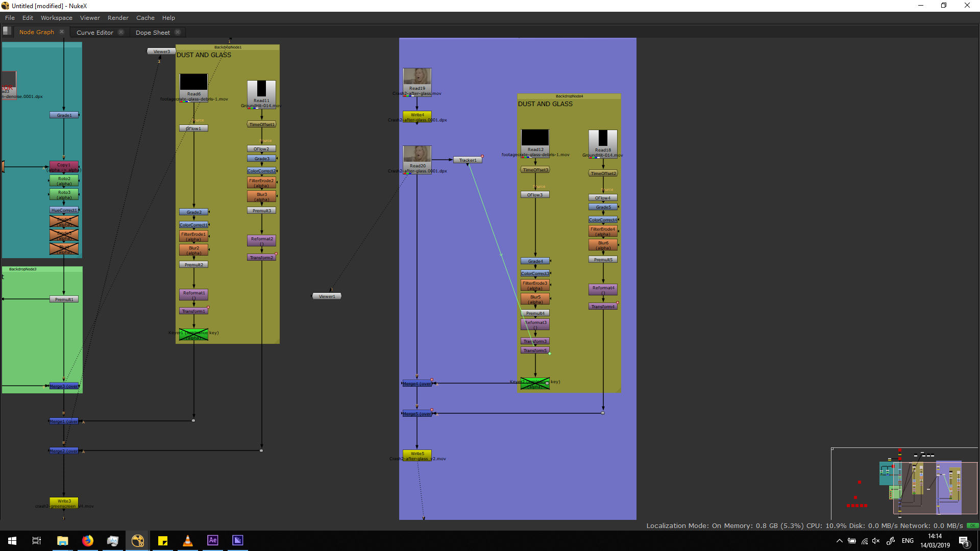The image size is (980, 551).
Task: Select the Transform5 node
Action: pyautogui.click(x=535, y=350)
